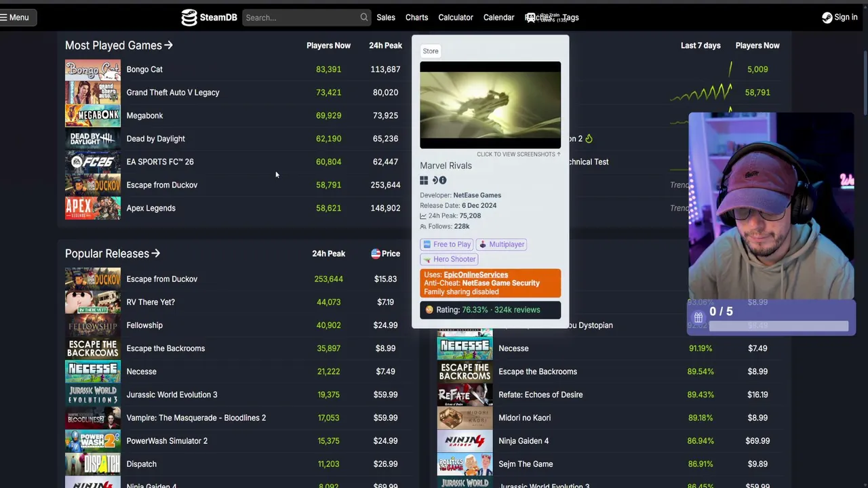This screenshot has width=868, height=488.
Task: Click the Bongo Cat game thumbnail
Action: pyautogui.click(x=93, y=69)
